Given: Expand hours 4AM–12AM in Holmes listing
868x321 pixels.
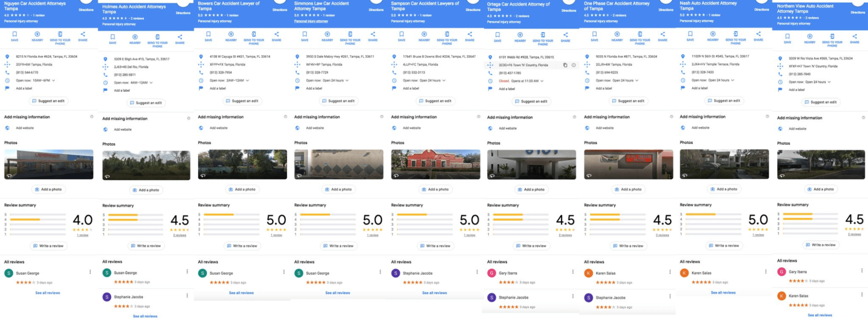Looking at the screenshot, I should pyautogui.click(x=151, y=83).
